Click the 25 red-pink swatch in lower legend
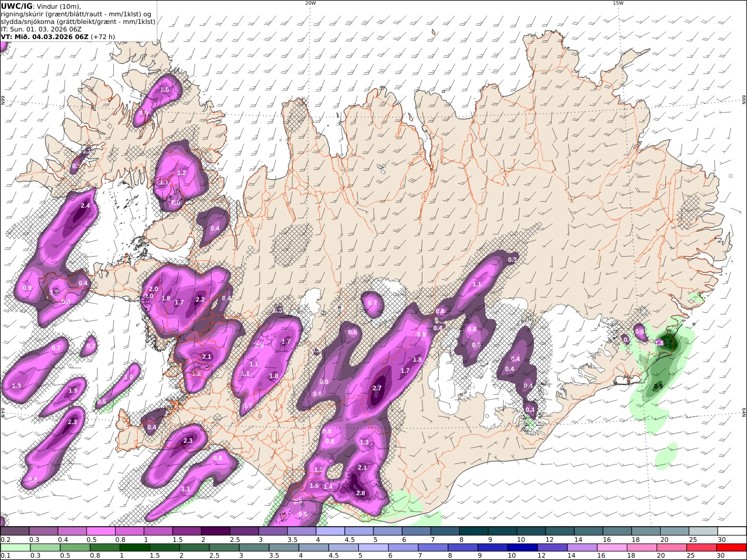 click(701, 548)
